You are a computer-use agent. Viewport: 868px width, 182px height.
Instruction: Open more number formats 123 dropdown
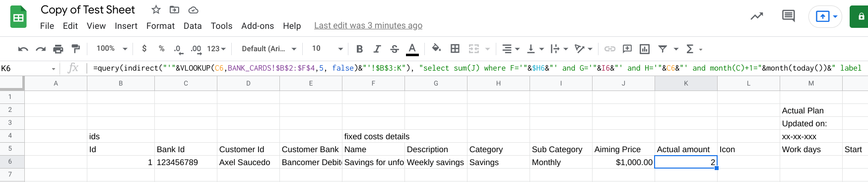[x=216, y=49]
